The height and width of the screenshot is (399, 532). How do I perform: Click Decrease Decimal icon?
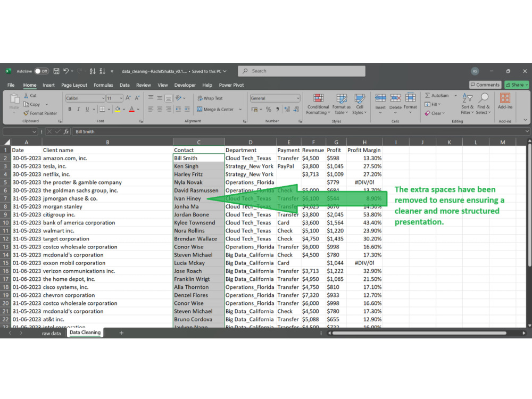tap(296, 109)
